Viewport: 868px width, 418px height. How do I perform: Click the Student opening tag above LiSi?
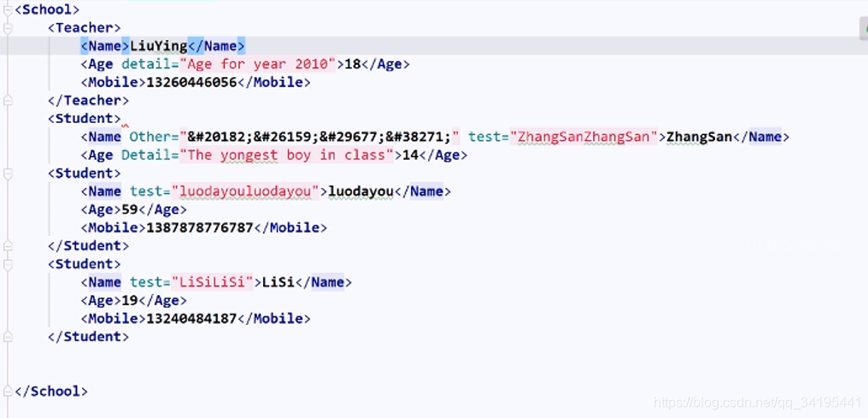click(84, 264)
